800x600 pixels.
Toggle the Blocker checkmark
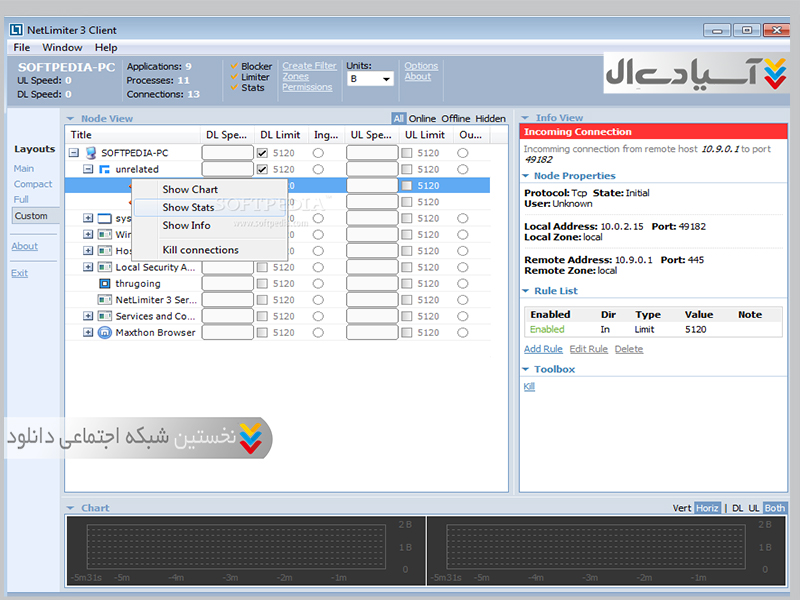[234, 67]
